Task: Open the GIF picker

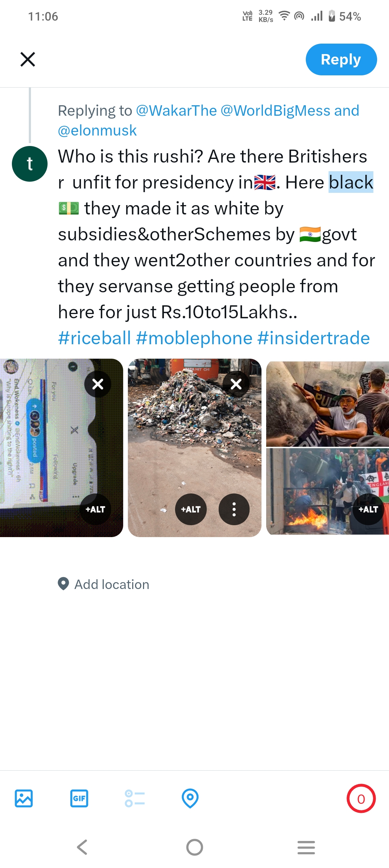Action: (x=79, y=798)
